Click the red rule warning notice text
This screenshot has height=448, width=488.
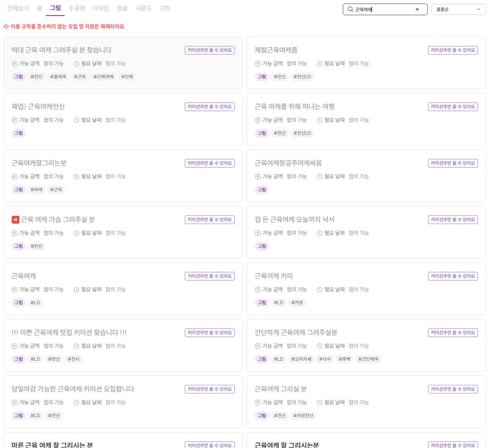tap(68, 26)
